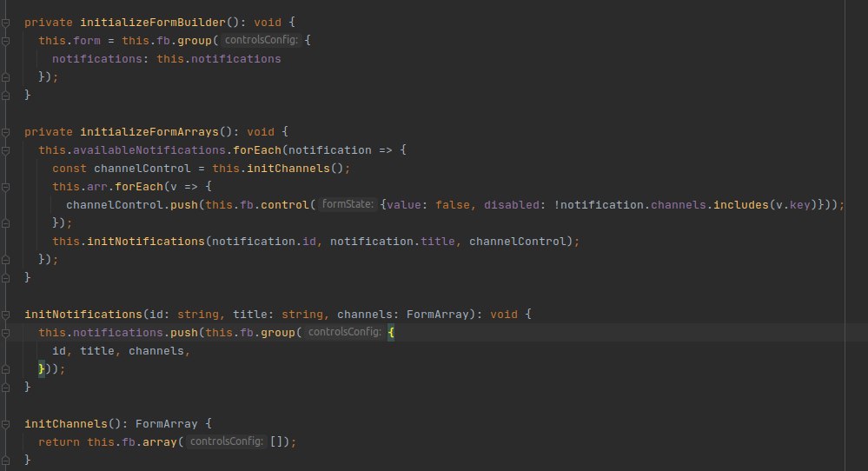The image size is (868, 471).
Task: Click the 'notifications:' property key
Action: coord(100,59)
